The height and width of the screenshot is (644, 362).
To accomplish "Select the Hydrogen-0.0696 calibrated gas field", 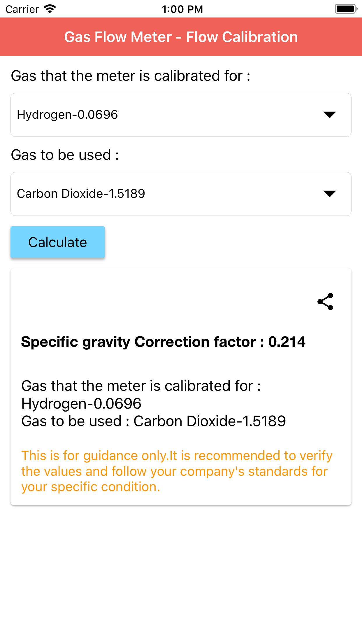I will coord(163,115).
